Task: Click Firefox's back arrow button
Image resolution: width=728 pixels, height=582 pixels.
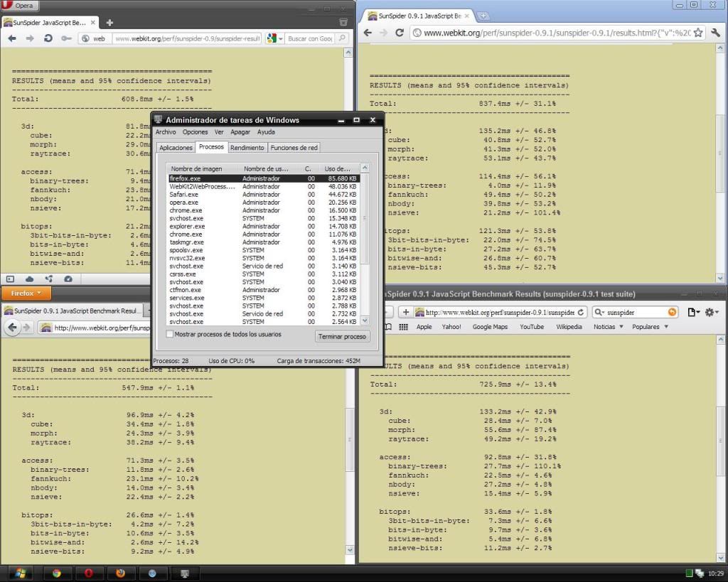Action: [13, 328]
